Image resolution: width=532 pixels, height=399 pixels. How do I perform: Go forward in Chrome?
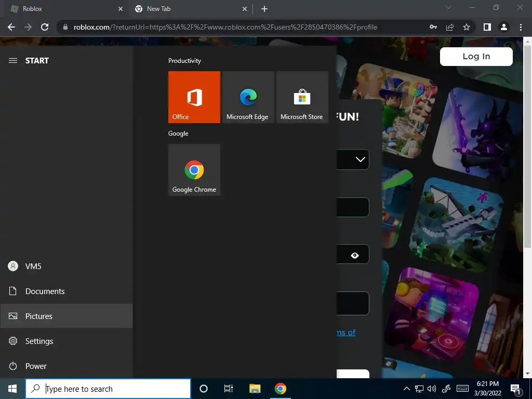click(x=28, y=27)
